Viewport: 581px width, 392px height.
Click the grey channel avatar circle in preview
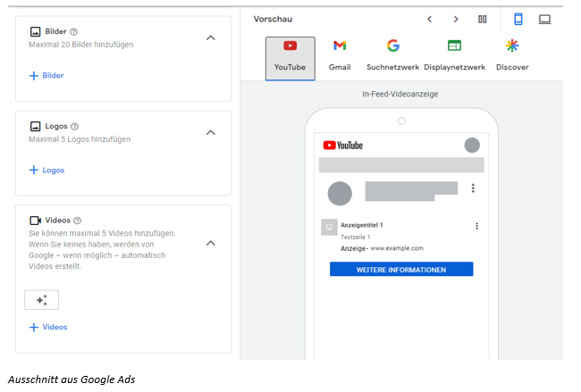coord(340,194)
